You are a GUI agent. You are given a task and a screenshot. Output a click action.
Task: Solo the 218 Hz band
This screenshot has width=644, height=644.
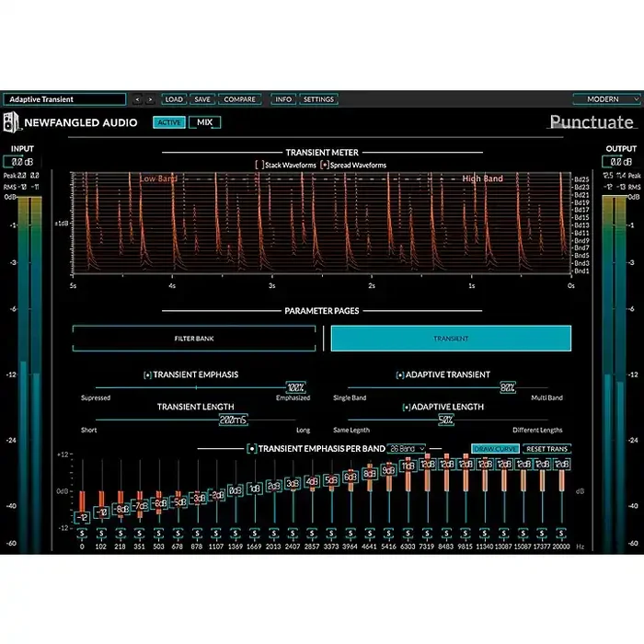pos(121,534)
